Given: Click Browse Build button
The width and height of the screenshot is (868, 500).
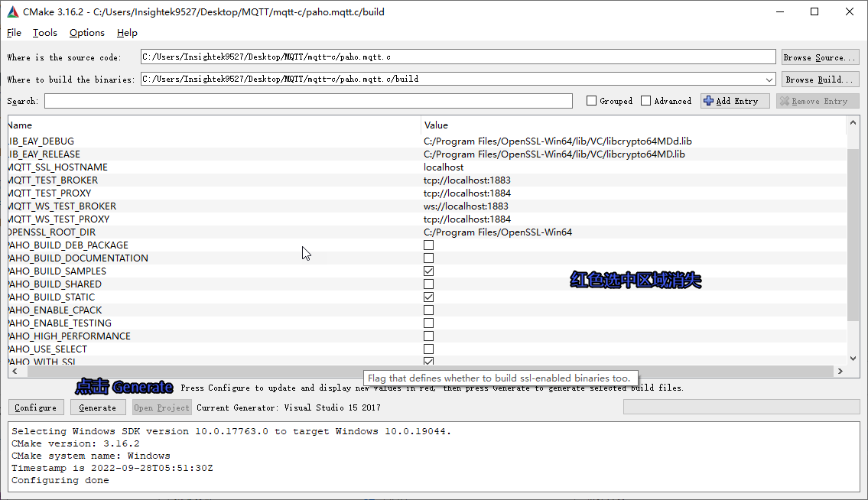Looking at the screenshot, I should (x=820, y=80).
